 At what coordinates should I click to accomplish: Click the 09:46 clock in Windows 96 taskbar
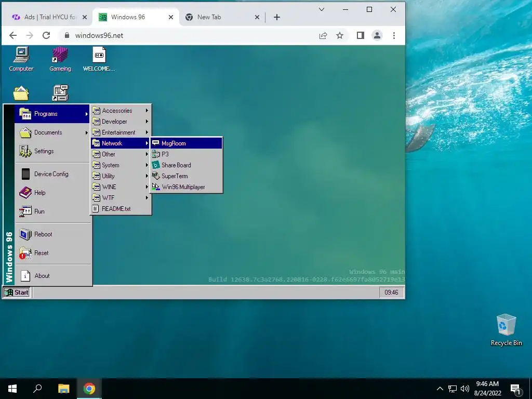click(391, 292)
